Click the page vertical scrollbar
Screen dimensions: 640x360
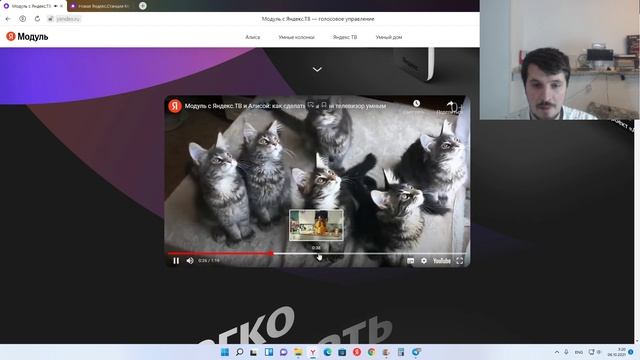(x=637, y=233)
